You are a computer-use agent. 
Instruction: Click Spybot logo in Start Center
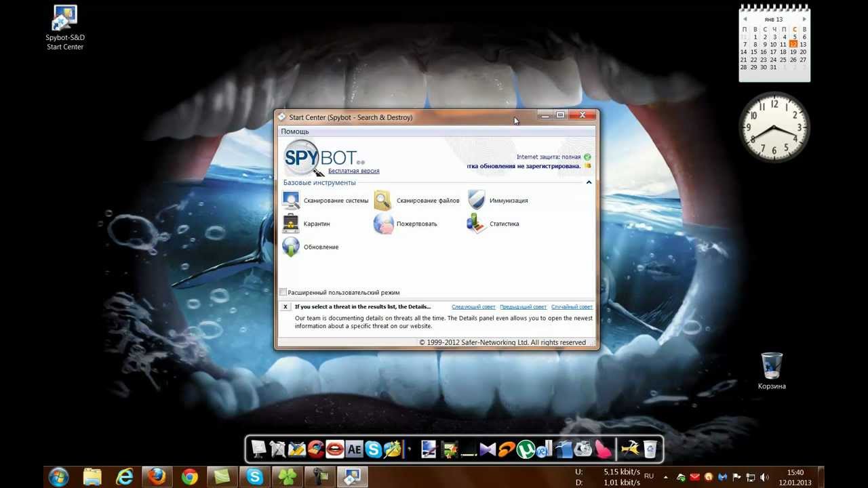point(323,157)
